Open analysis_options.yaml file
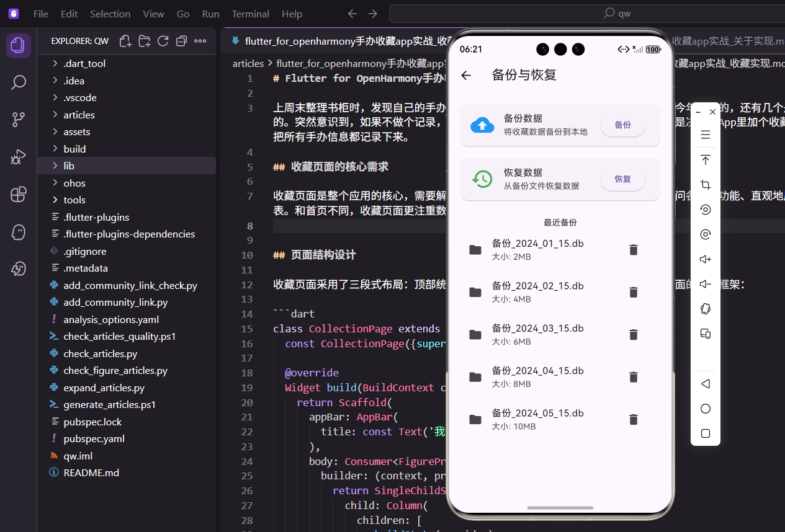Image resolution: width=785 pixels, height=532 pixels. (127, 319)
